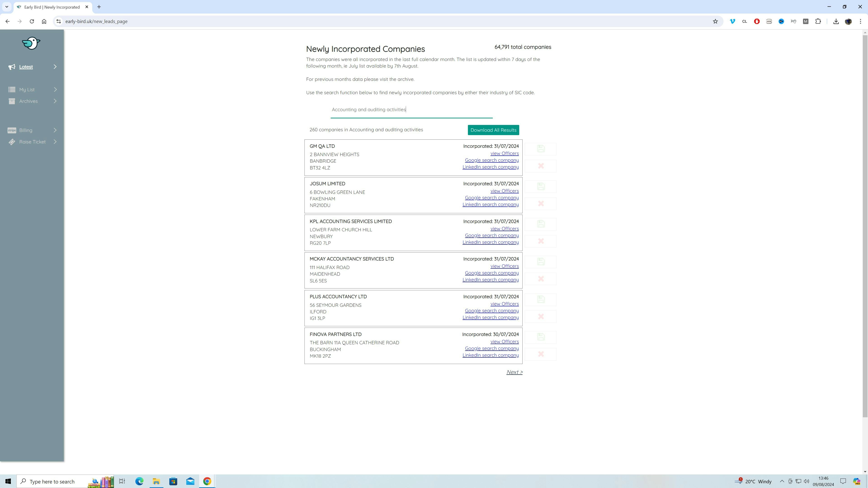Click the industry search input field
The image size is (868, 488).
(411, 110)
